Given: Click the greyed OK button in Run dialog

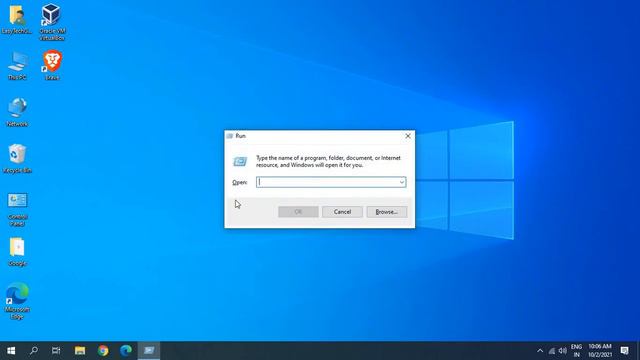Looking at the screenshot, I should click(x=298, y=212).
